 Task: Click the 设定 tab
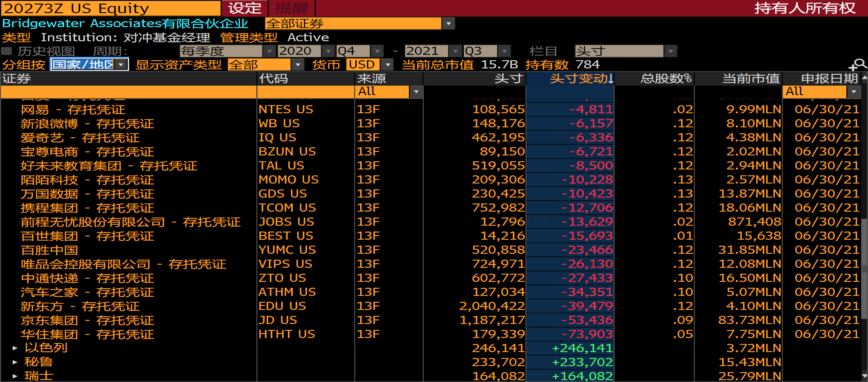coord(245,8)
